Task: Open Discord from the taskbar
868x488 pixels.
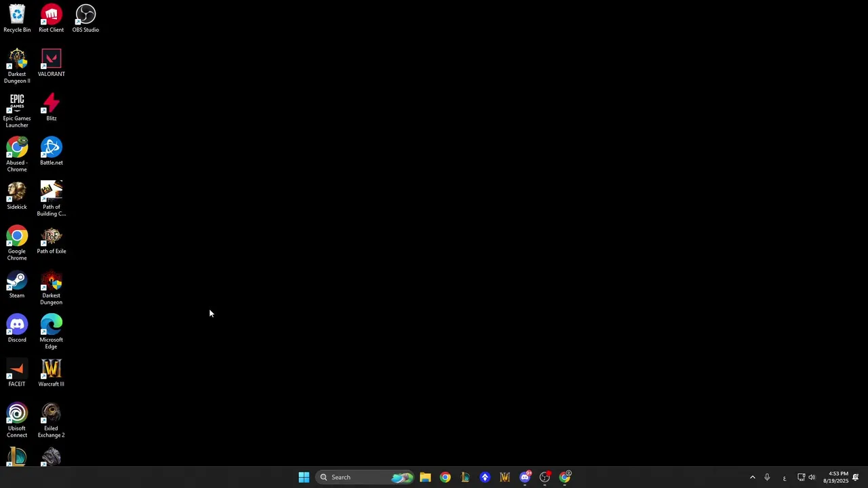Action: pos(525,477)
